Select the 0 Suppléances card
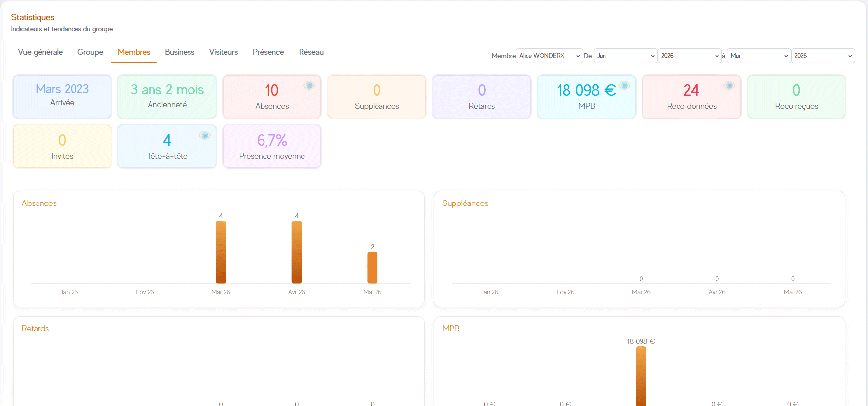This screenshot has height=406, width=868. [377, 96]
